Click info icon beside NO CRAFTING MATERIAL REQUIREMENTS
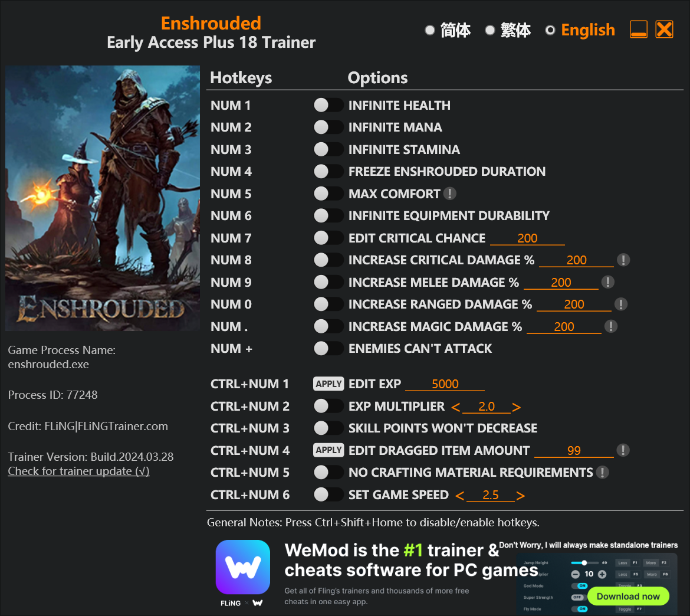The width and height of the screenshot is (690, 616). click(603, 473)
